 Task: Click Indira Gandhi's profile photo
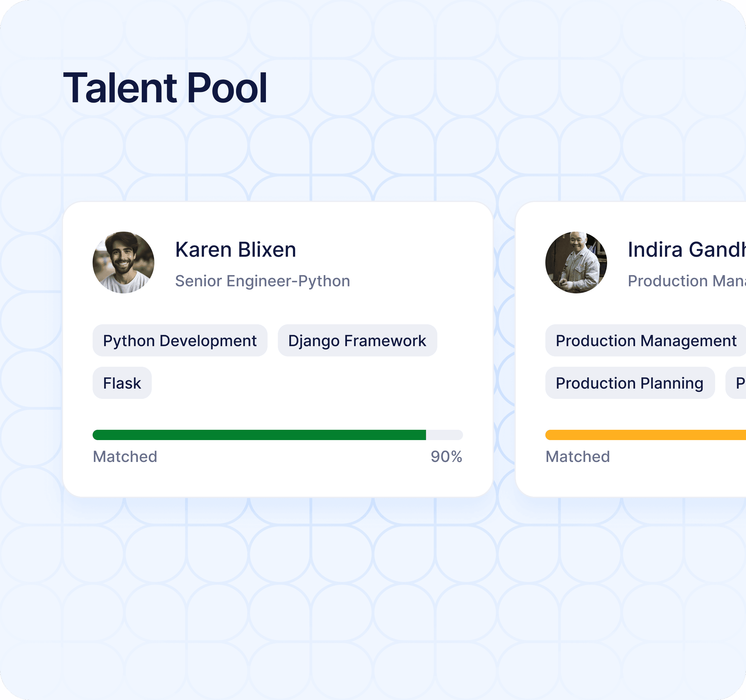coord(576,262)
